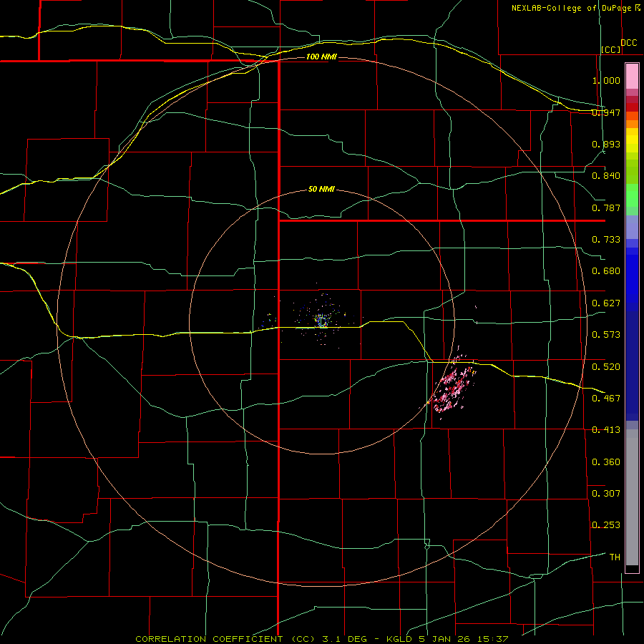The image size is (644, 644).
Task: Click the TH threshold label
Action: tap(615, 557)
